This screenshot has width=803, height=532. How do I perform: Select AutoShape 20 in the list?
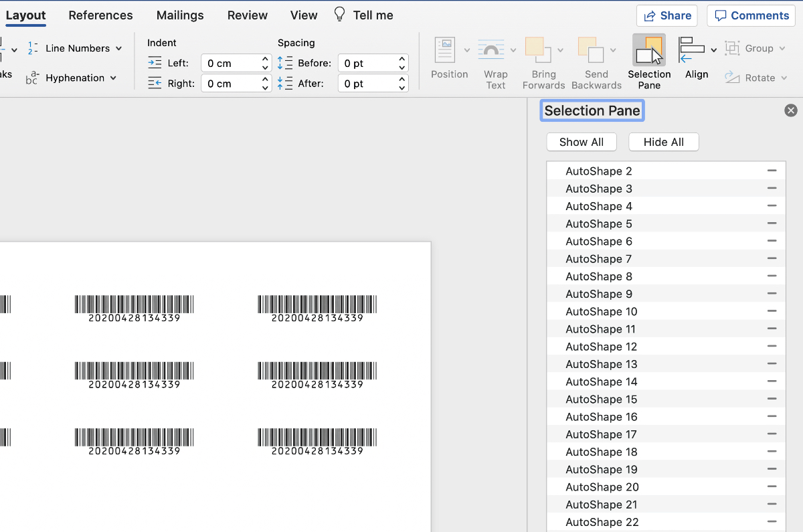[x=666, y=486]
